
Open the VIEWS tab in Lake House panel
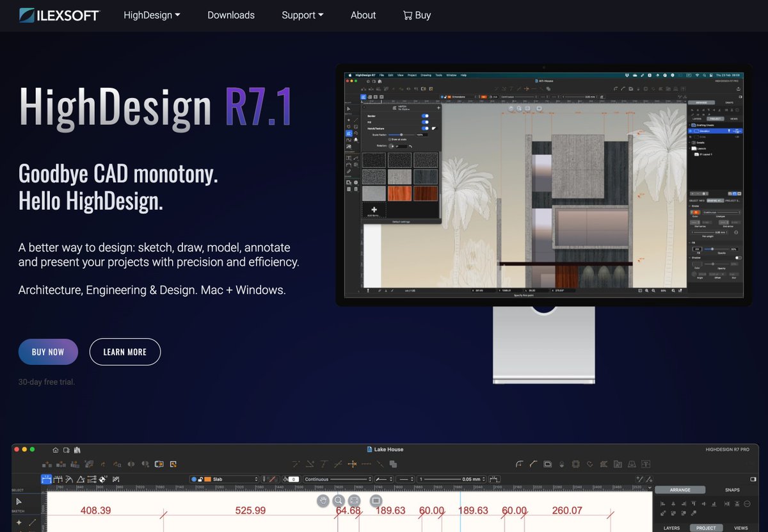740,528
